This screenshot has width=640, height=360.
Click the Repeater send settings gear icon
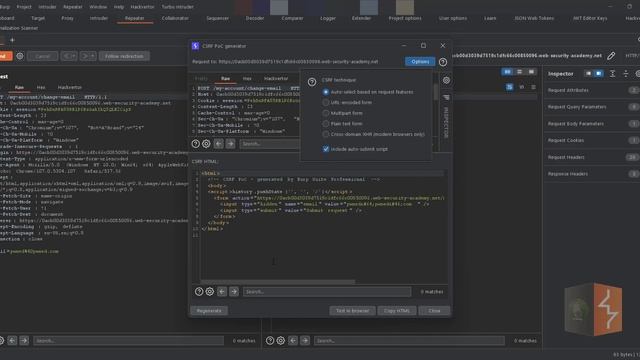[20, 56]
